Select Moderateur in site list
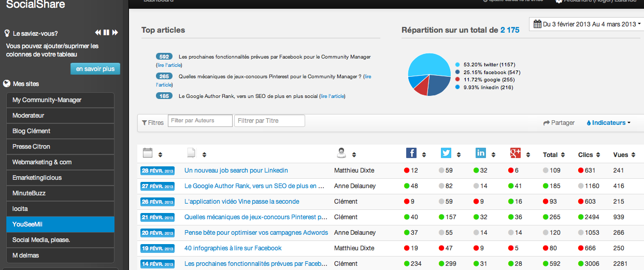The image size is (644, 270). [x=60, y=116]
